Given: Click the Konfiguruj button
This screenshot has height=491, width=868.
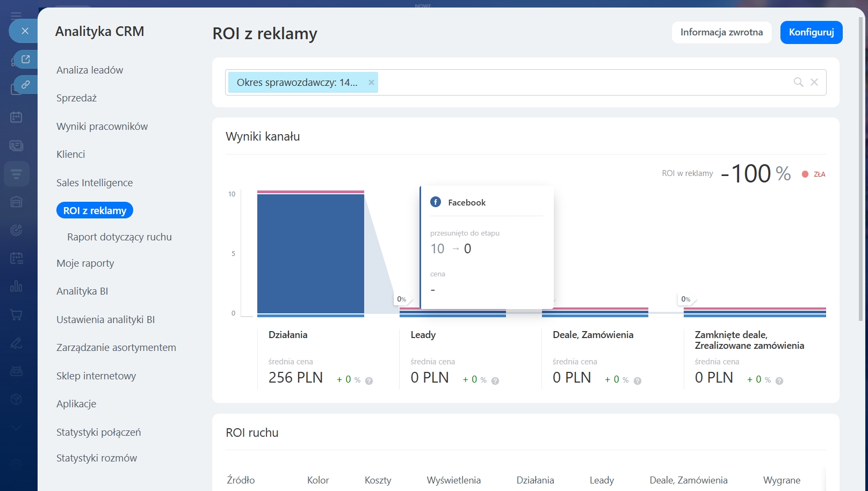Looking at the screenshot, I should coord(811,32).
